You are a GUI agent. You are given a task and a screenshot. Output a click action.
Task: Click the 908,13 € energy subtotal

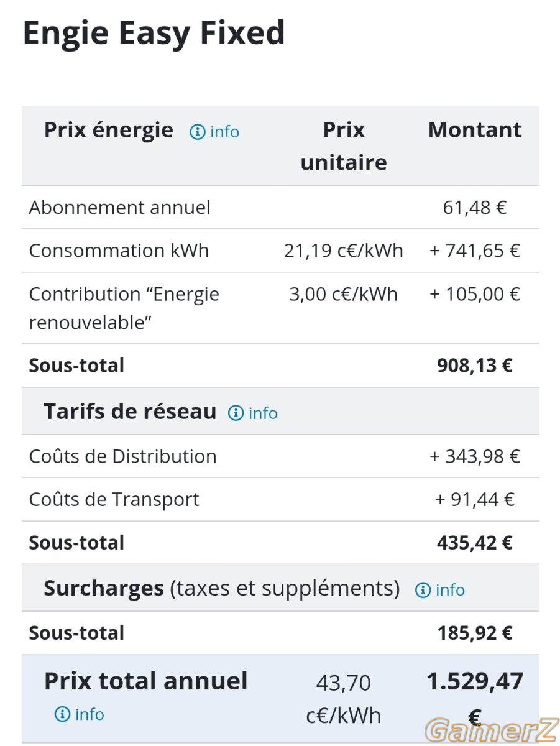(475, 366)
